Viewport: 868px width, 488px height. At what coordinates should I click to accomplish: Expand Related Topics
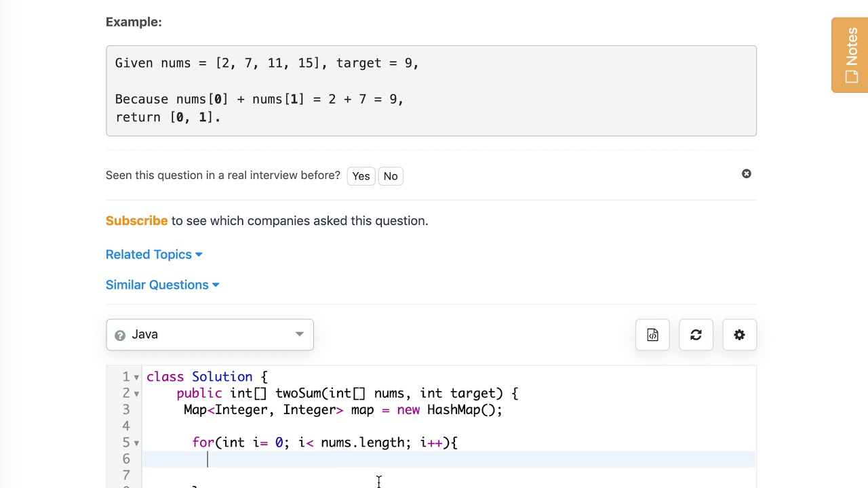pos(154,255)
